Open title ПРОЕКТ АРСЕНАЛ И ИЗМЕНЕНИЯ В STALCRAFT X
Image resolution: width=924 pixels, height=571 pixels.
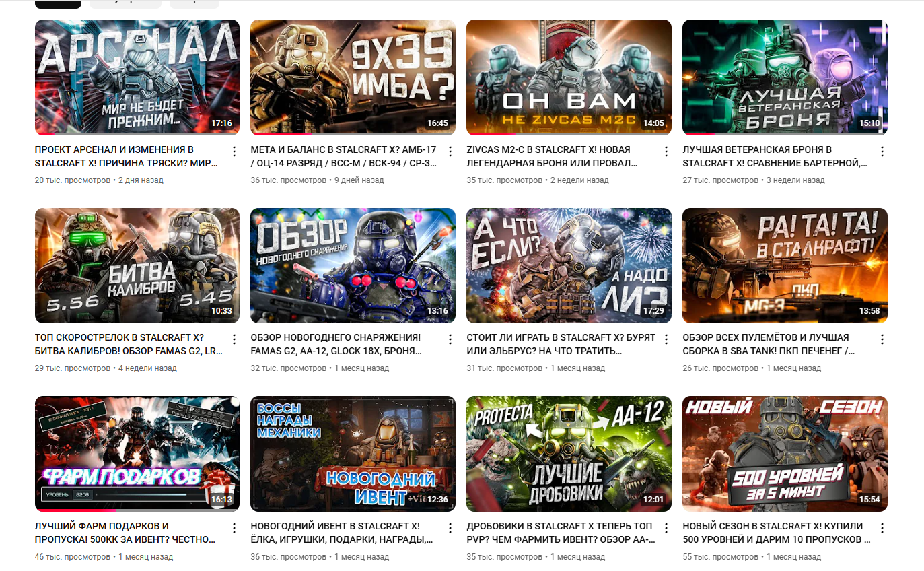[127, 156]
